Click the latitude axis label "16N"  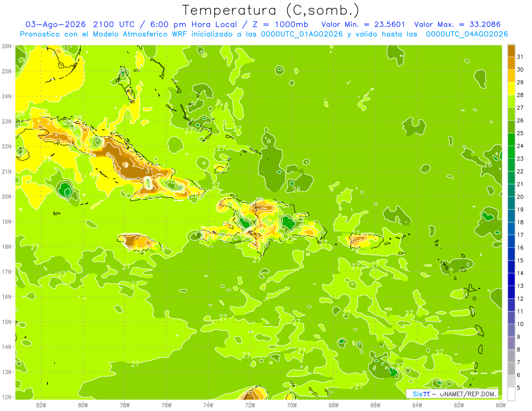tap(7, 297)
